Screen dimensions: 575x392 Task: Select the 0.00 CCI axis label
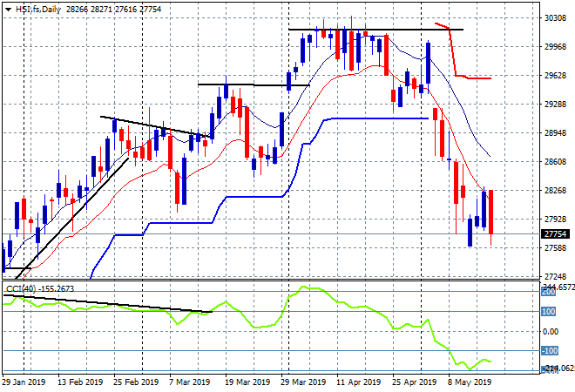[551, 332]
